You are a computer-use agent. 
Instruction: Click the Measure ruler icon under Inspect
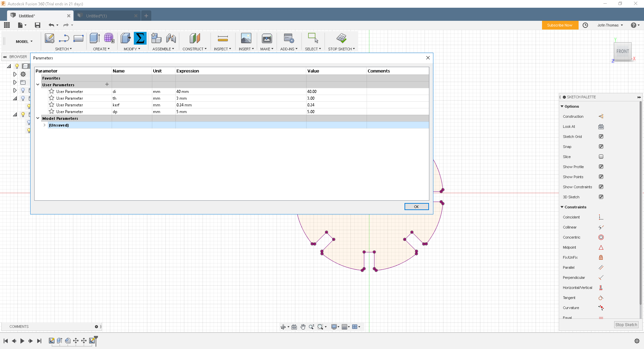[x=222, y=39]
